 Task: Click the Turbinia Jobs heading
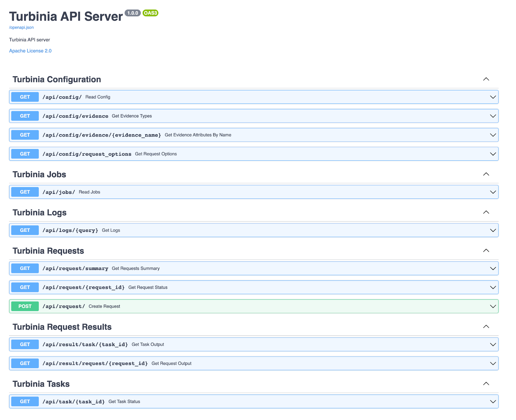click(39, 175)
